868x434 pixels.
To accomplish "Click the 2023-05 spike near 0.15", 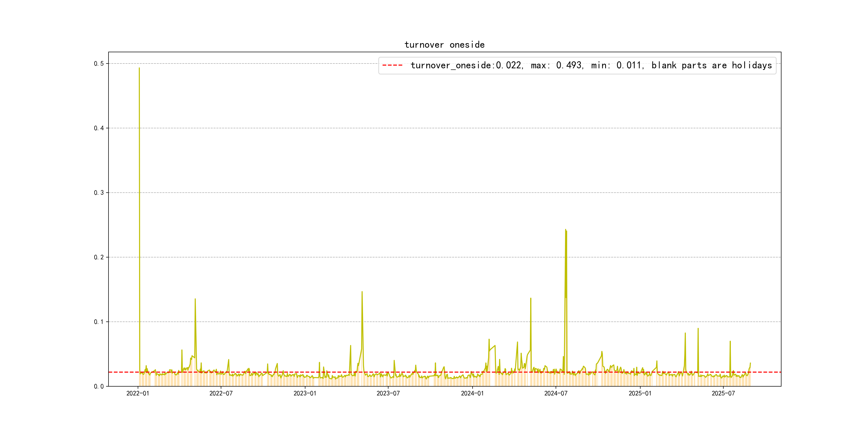I will [x=362, y=292].
